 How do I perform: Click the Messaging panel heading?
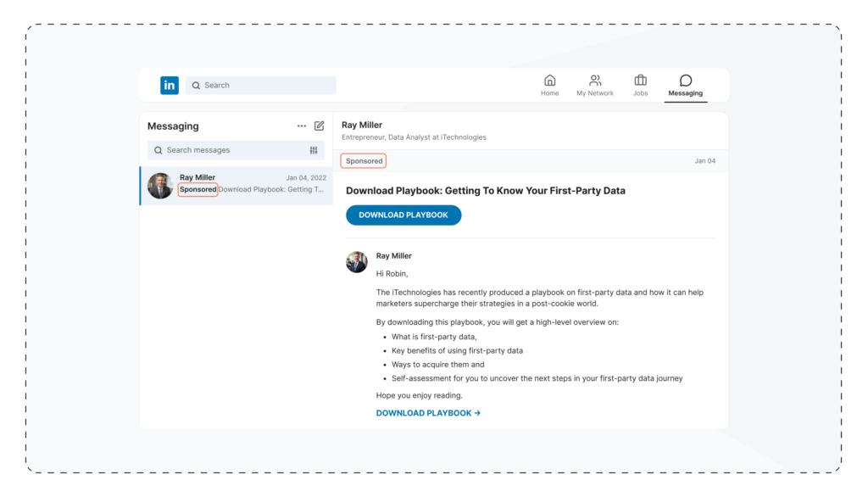pyautogui.click(x=173, y=126)
